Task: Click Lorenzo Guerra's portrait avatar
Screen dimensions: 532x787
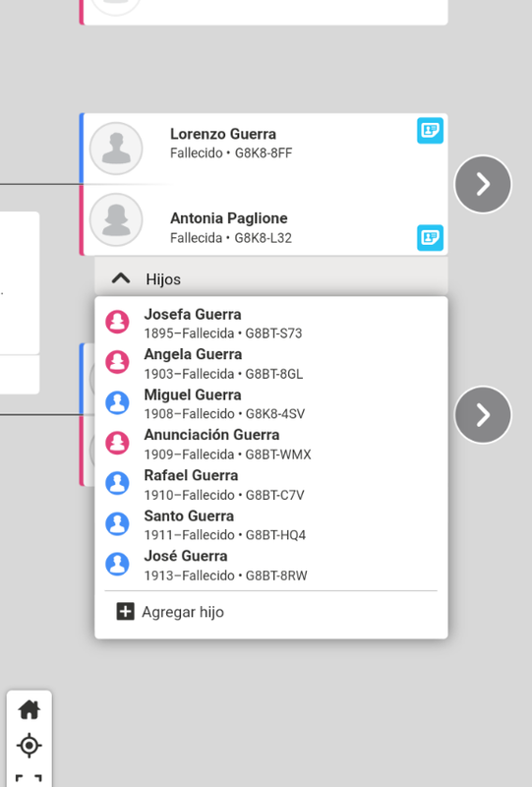Action: pos(116,149)
